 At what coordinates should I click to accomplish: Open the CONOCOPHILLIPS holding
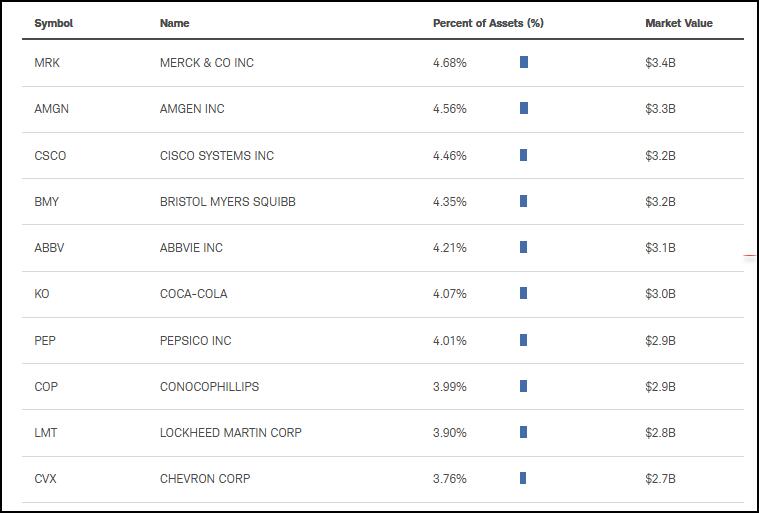[209, 387]
